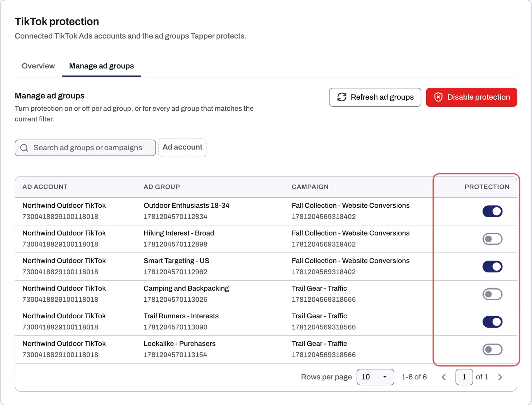Click the Smart Targeting - US name
This screenshot has height=405, width=532.
[176, 261]
